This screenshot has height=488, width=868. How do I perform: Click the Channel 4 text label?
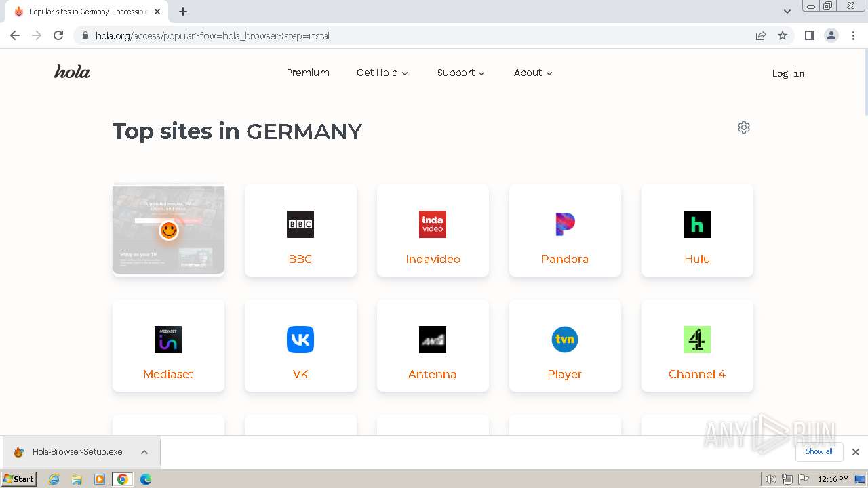coord(697,374)
